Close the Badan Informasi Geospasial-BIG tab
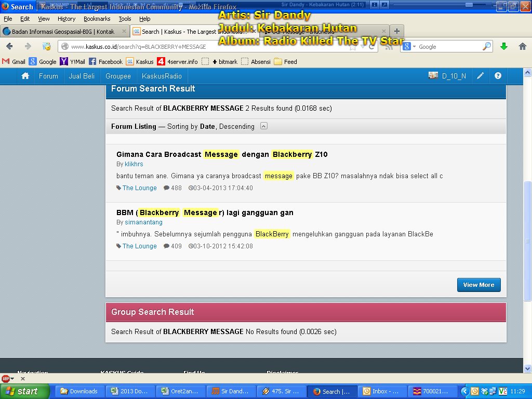The width and height of the screenshot is (532, 399). coord(124,31)
